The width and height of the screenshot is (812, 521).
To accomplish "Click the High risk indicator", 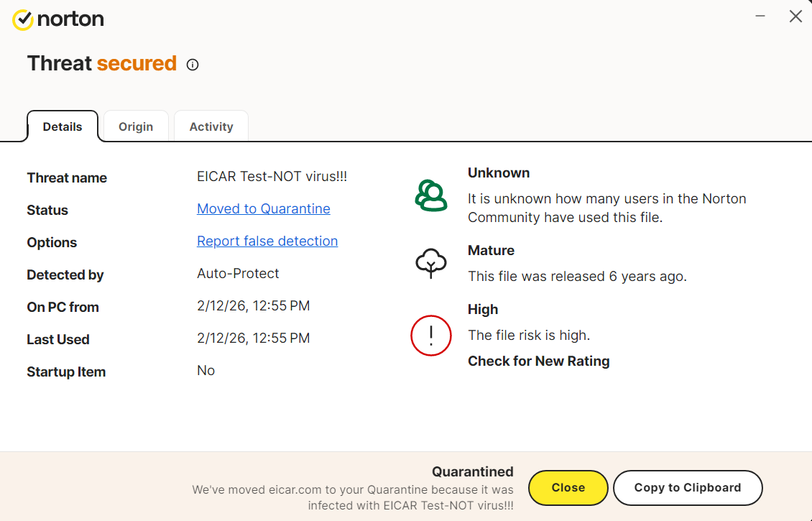I will 482,309.
